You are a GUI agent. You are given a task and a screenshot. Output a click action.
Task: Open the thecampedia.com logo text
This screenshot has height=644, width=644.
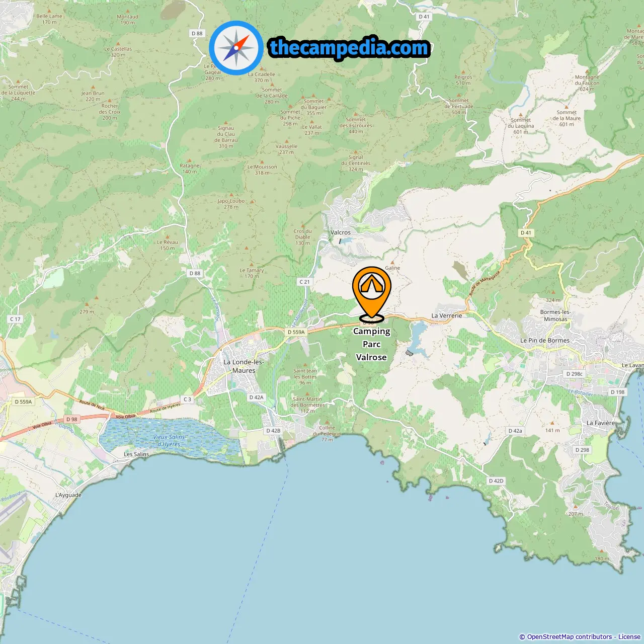(349, 48)
